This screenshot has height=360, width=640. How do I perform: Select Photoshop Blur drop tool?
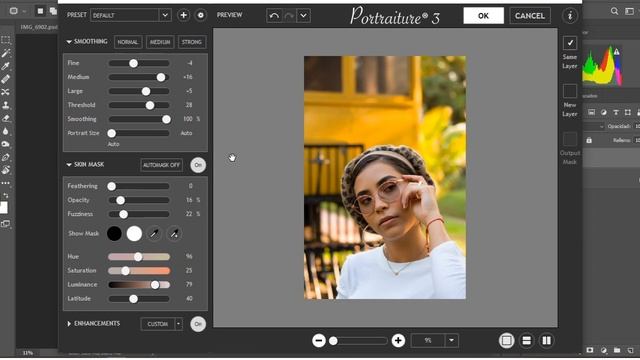[x=6, y=131]
